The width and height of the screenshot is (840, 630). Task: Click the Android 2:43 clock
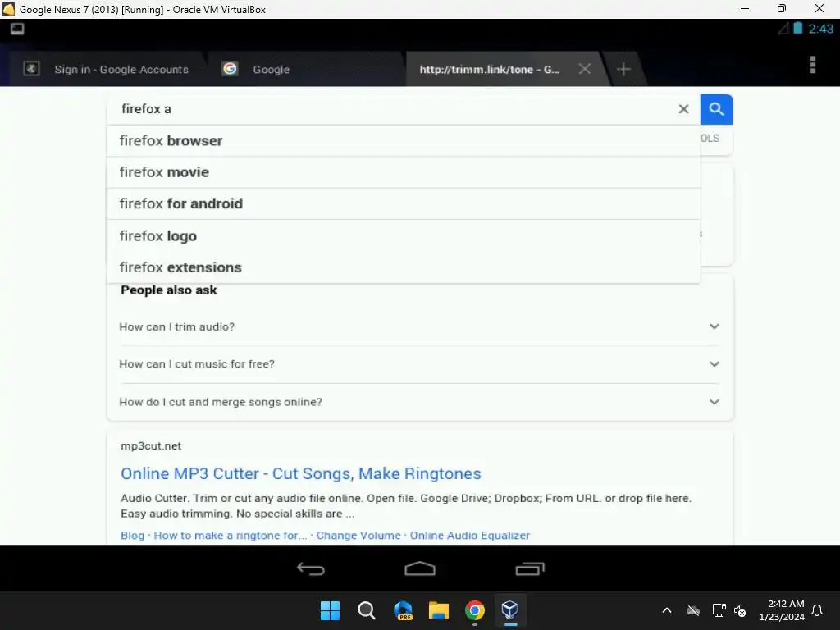tap(820, 29)
